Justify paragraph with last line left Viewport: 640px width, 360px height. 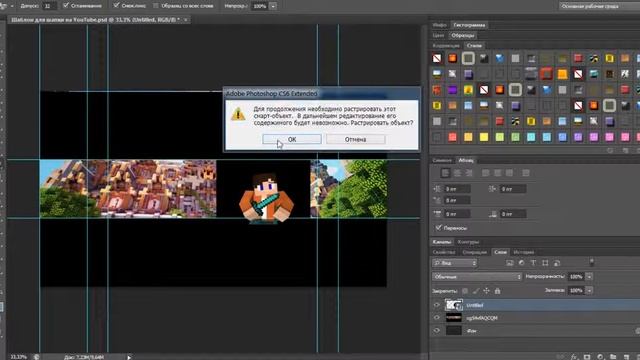click(486, 173)
